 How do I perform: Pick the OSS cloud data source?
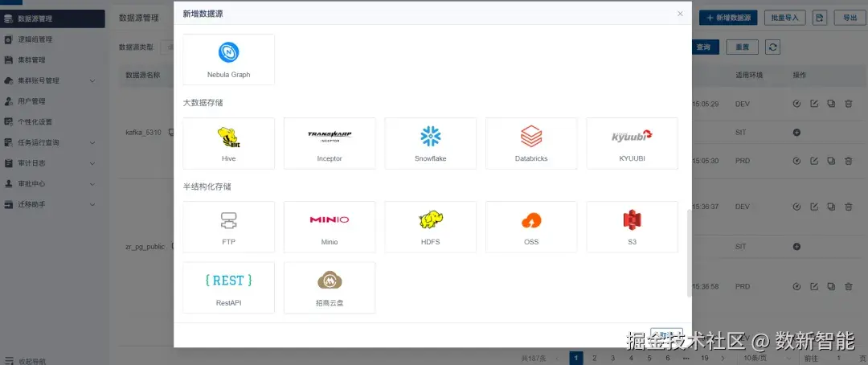(x=531, y=227)
